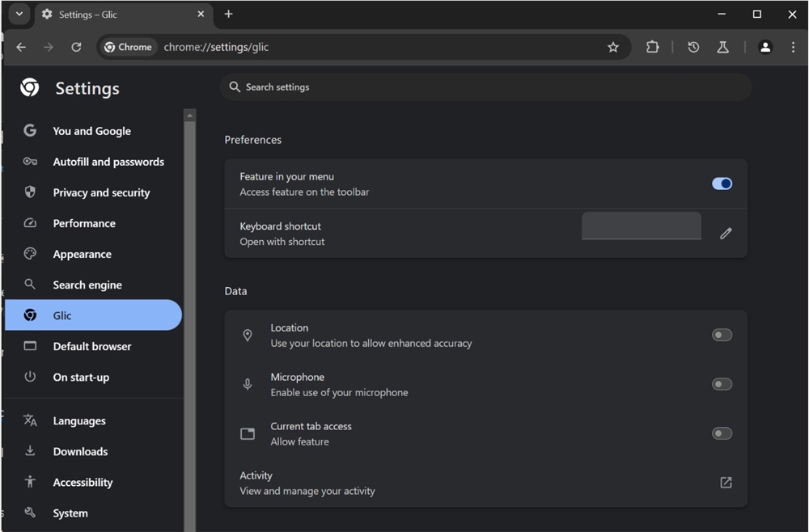The height and width of the screenshot is (532, 809).
Task: Open the profile avatar icon
Action: point(765,47)
